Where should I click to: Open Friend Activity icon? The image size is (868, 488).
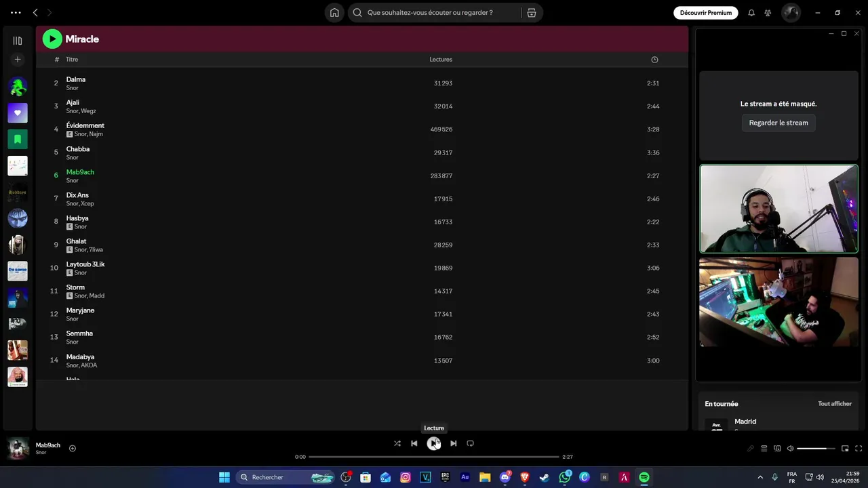(768, 12)
